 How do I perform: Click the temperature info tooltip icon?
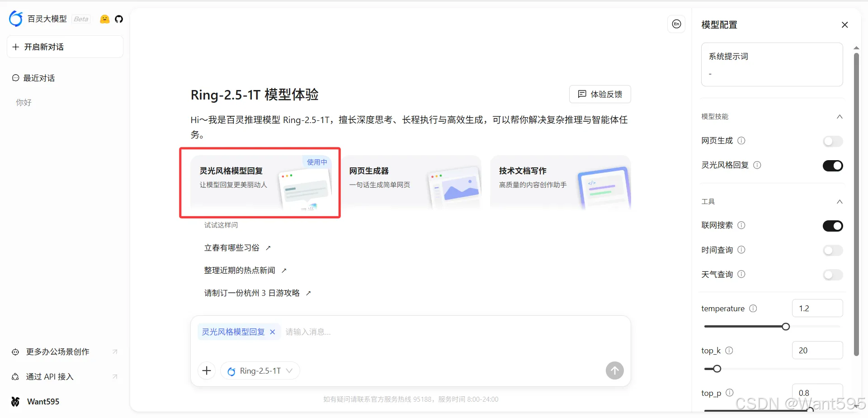[x=753, y=308]
